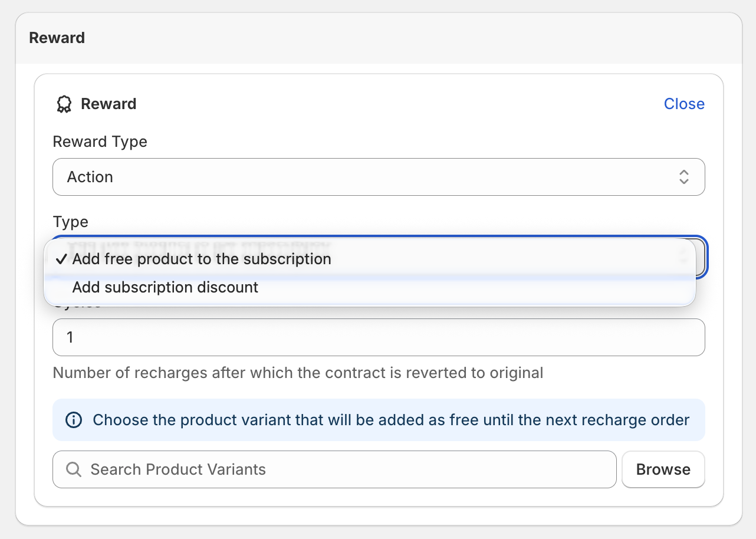Click the partially hidden Cycles label
The image size is (756, 539).
(x=77, y=307)
